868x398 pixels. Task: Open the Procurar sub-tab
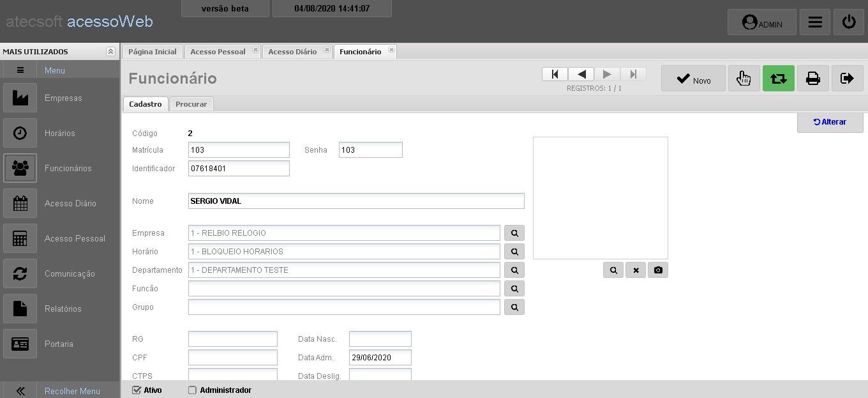pyautogui.click(x=191, y=104)
